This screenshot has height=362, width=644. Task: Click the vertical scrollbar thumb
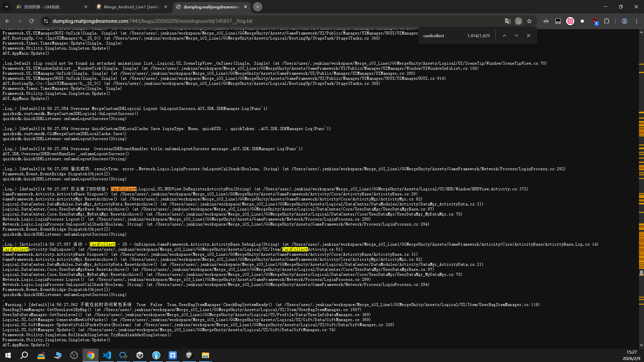(641, 273)
